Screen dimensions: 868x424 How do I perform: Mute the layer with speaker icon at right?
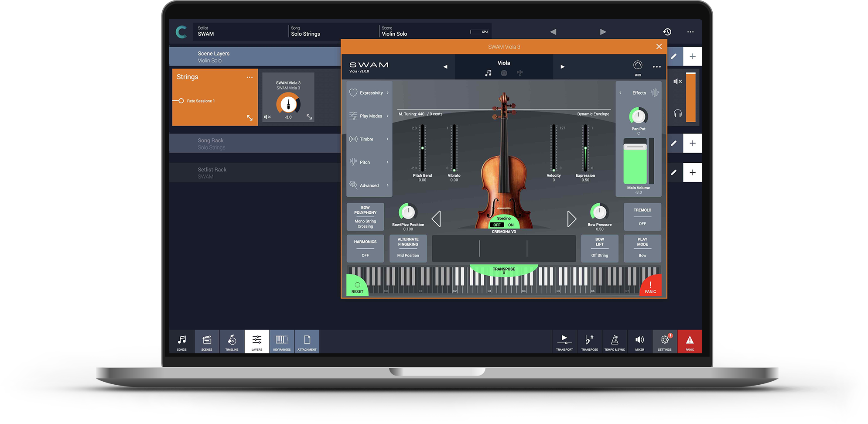[677, 82]
